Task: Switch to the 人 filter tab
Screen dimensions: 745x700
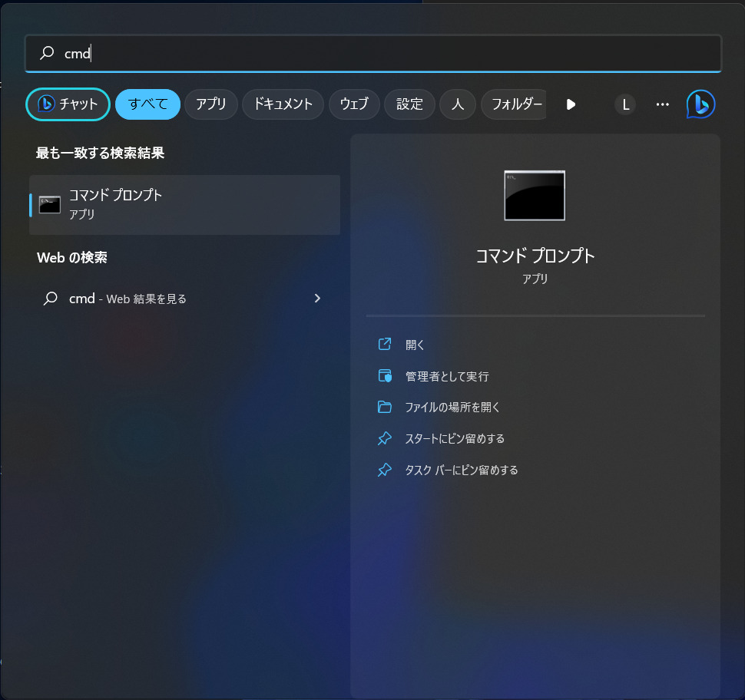Action: (x=458, y=104)
